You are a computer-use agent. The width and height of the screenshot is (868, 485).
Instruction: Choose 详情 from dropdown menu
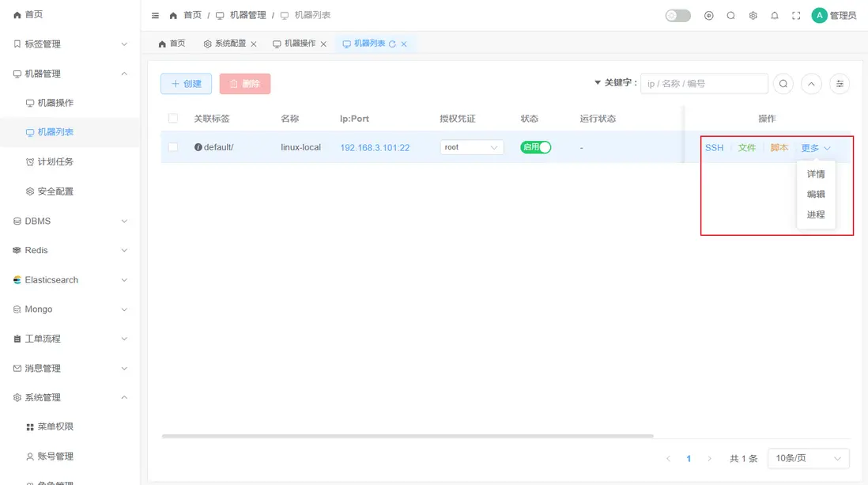coord(816,174)
